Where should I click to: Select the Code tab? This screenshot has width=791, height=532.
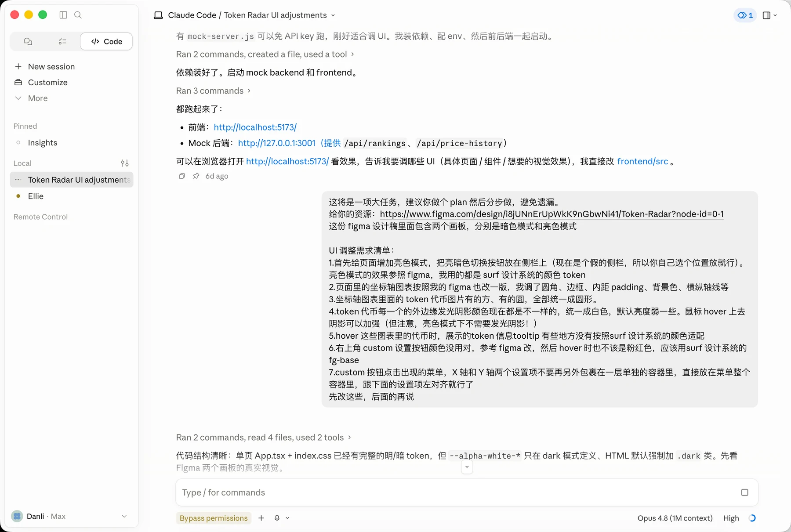(x=106, y=41)
